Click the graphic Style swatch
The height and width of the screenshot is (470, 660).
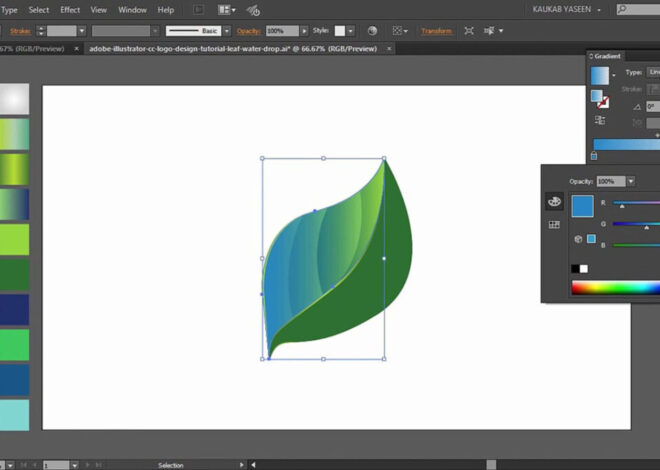click(340, 31)
